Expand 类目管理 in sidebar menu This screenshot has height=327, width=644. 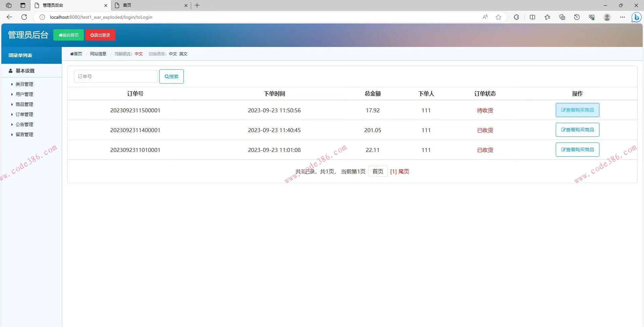pos(24,84)
